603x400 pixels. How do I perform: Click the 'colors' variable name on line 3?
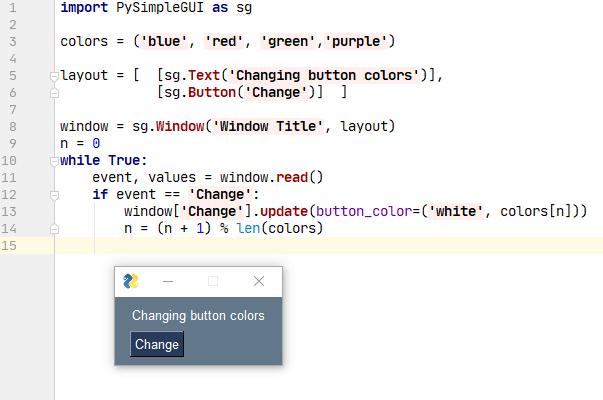point(84,42)
